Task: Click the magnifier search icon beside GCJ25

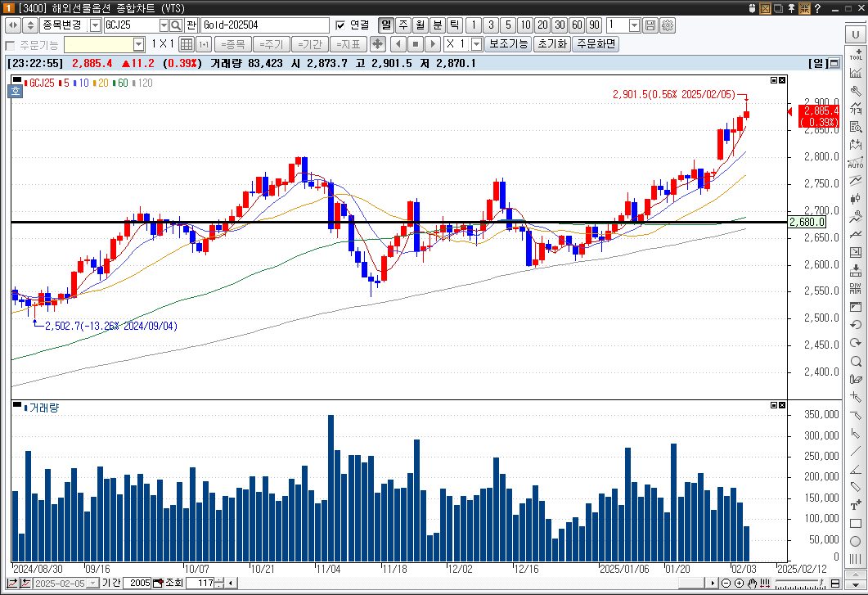Action: pyautogui.click(x=176, y=25)
